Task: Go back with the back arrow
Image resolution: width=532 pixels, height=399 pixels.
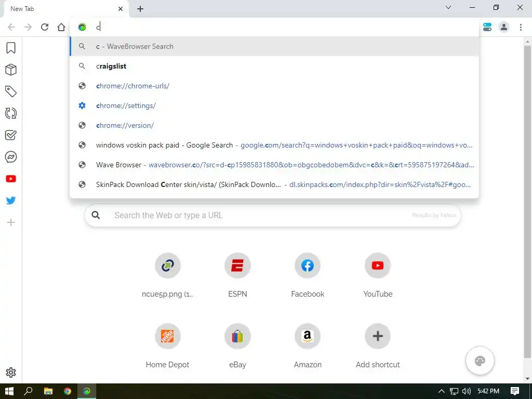Action: point(11,27)
